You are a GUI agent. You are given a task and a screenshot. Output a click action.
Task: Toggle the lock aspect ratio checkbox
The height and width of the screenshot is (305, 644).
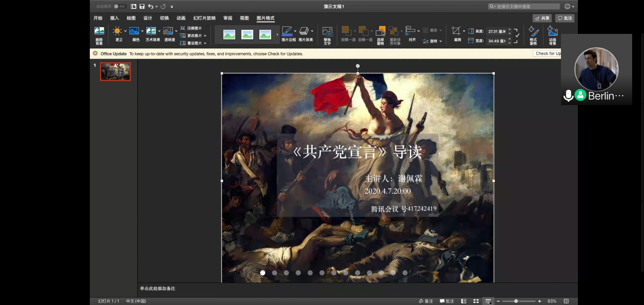[516, 36]
